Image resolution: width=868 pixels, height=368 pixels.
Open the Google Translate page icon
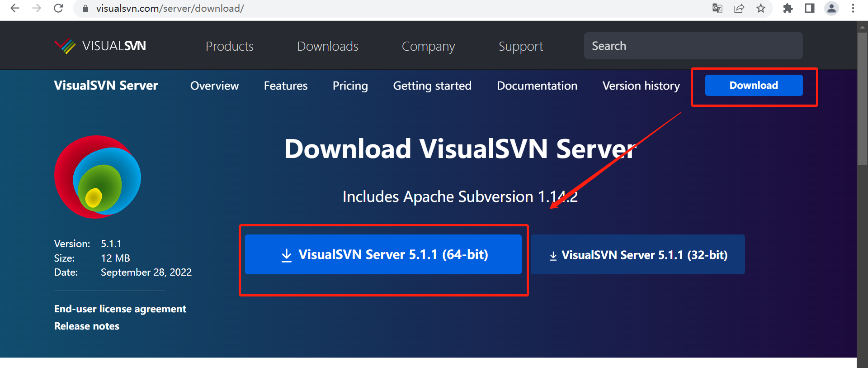point(717,8)
